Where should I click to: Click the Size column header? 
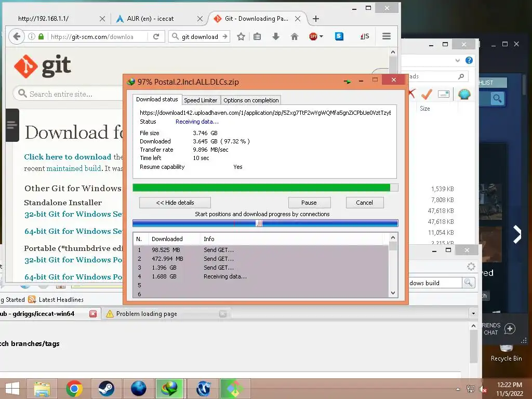point(425,109)
